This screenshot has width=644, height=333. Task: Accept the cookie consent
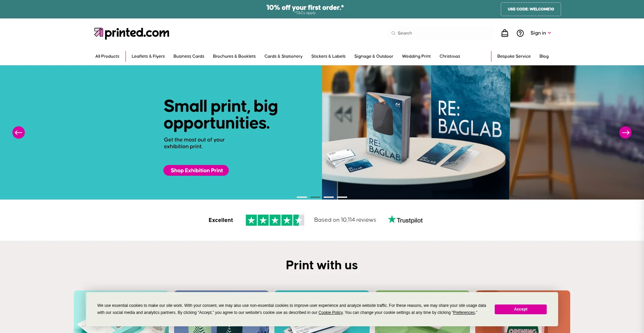coord(521,309)
